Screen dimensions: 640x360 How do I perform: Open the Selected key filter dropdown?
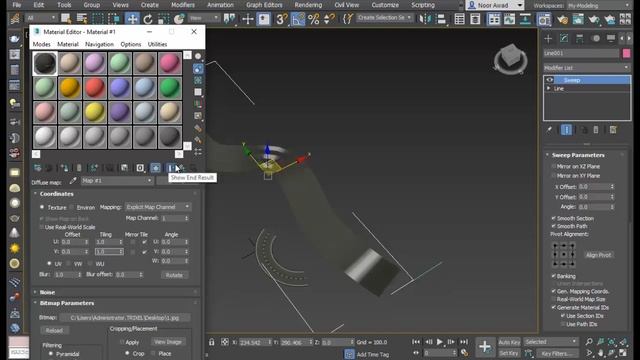[x=551, y=342]
